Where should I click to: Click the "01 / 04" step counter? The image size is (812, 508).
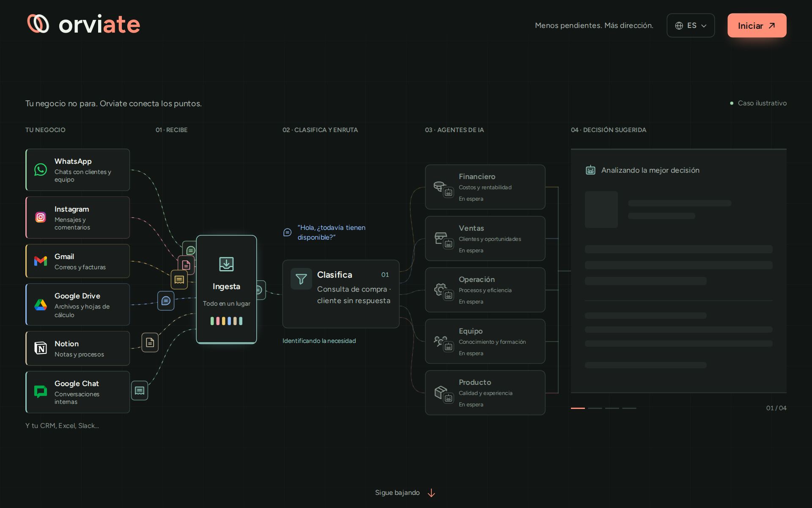[776, 408]
